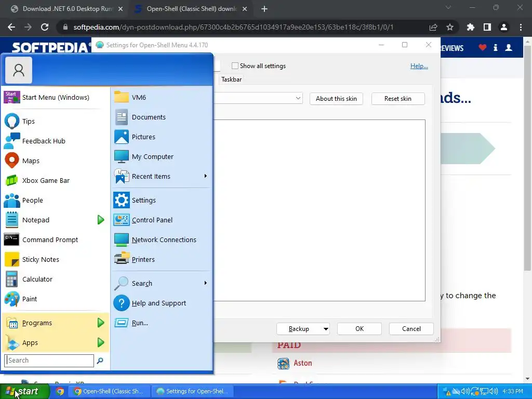
Task: Open the Run... dialog
Action: point(162,323)
